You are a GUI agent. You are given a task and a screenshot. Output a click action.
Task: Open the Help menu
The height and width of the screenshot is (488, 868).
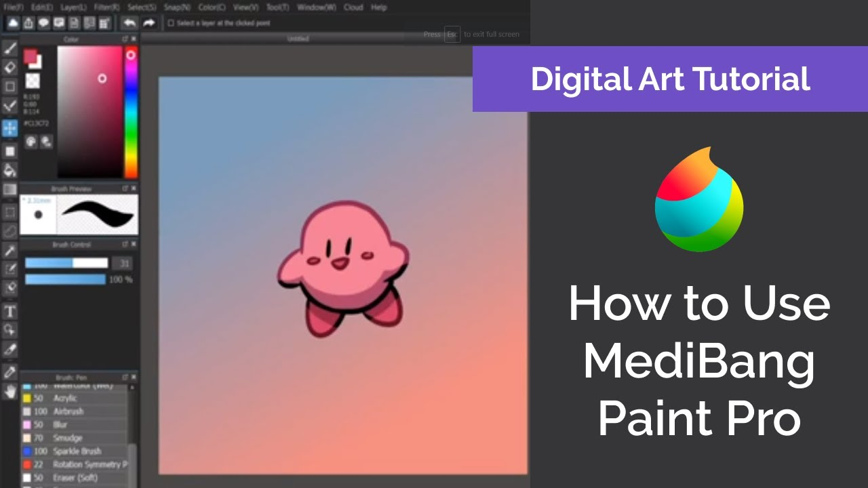(x=378, y=7)
